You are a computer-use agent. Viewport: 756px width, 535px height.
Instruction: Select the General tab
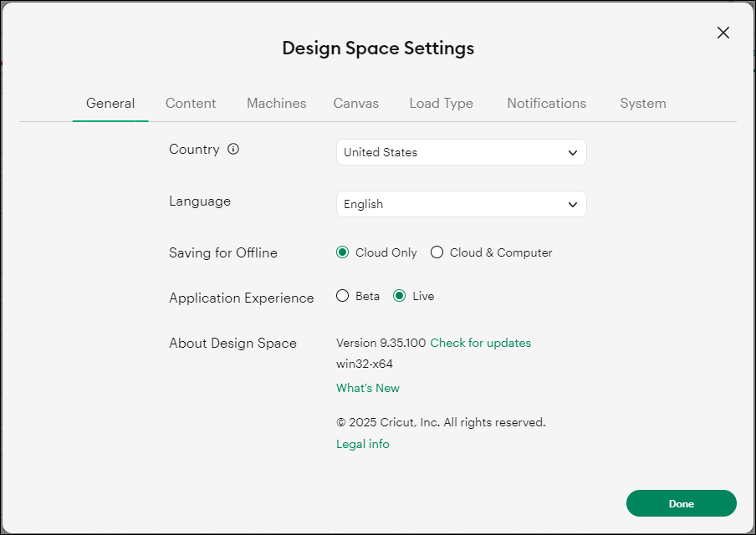click(110, 103)
